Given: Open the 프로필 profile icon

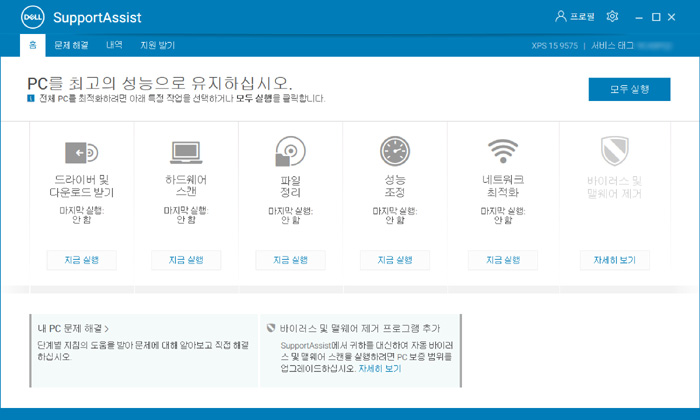Looking at the screenshot, I should pos(560,17).
